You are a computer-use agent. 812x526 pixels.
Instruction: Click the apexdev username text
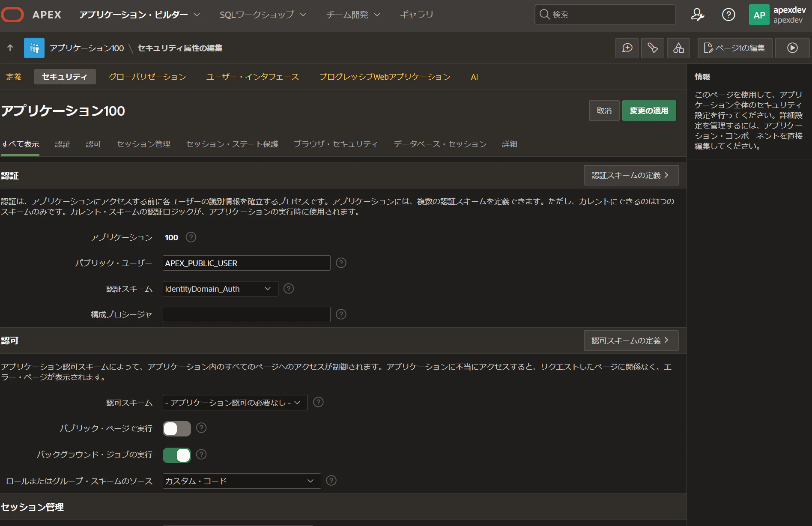point(789,10)
